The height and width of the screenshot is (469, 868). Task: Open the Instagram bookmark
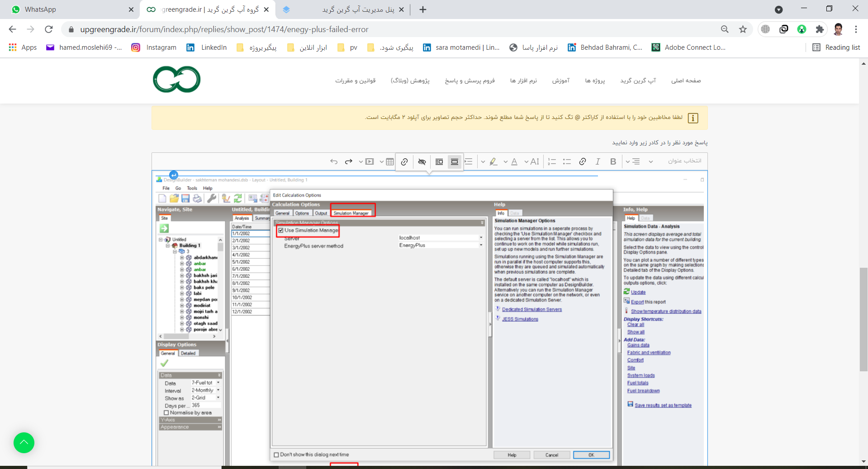pos(154,47)
